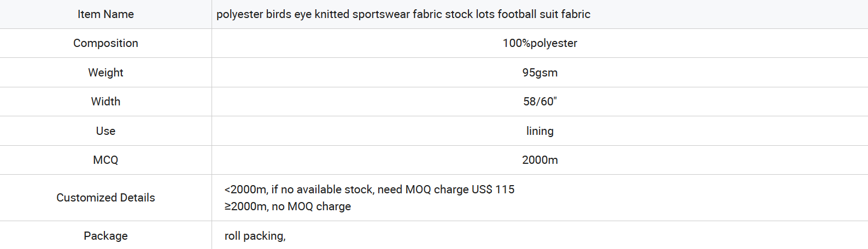Click the <2000m text in details
This screenshot has width=868, height=249.
[246, 189]
